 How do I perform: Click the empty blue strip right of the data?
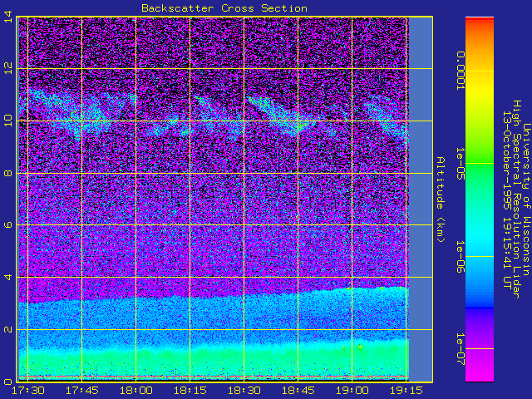click(x=421, y=199)
